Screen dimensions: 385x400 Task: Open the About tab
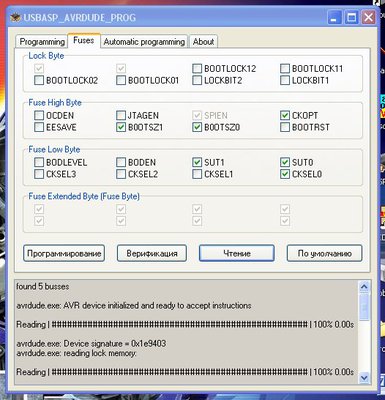pos(203,42)
